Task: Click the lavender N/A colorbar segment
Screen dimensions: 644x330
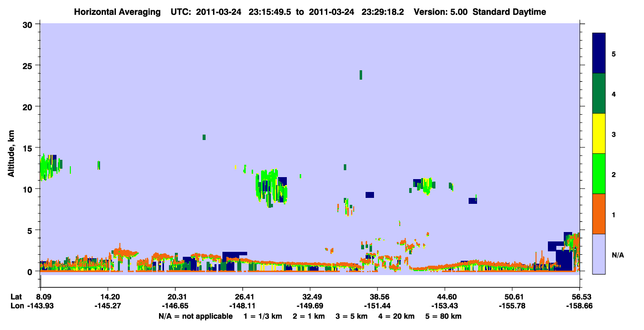Action: point(599,254)
